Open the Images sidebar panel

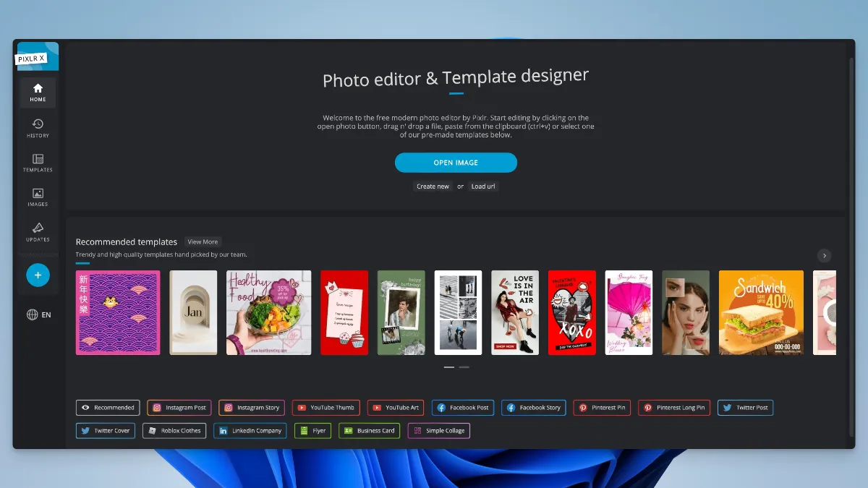[37, 198]
